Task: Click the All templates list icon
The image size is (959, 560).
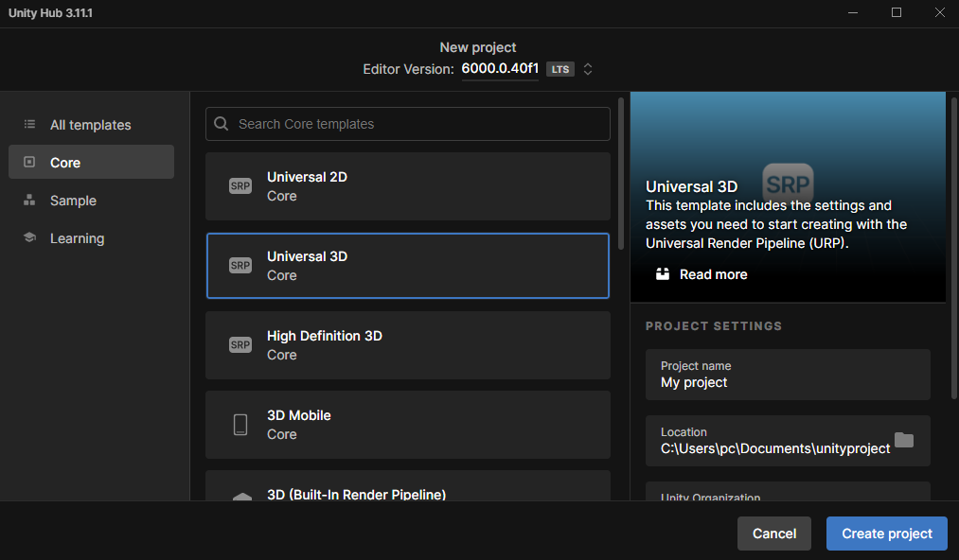Action: point(29,124)
